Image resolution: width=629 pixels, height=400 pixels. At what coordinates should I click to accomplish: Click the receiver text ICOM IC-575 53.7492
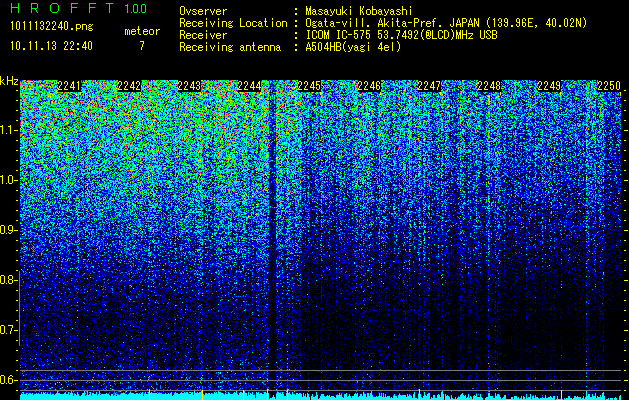401,35
